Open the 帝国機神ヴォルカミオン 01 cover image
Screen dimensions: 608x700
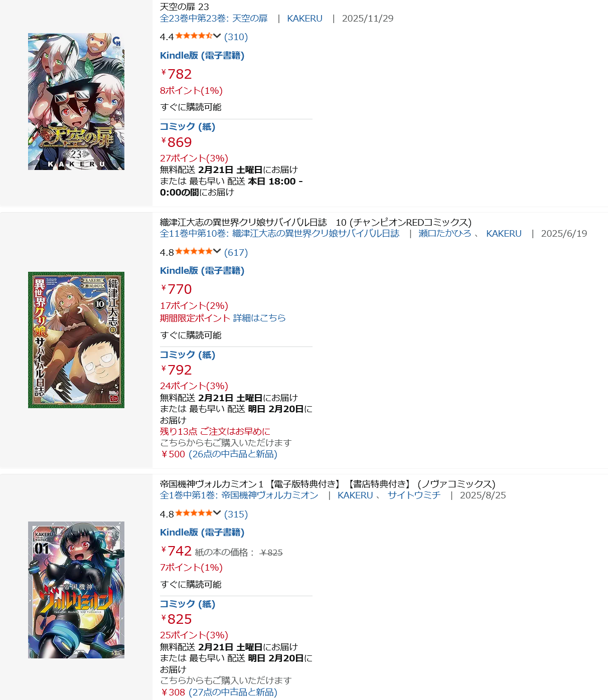pyautogui.click(x=76, y=590)
